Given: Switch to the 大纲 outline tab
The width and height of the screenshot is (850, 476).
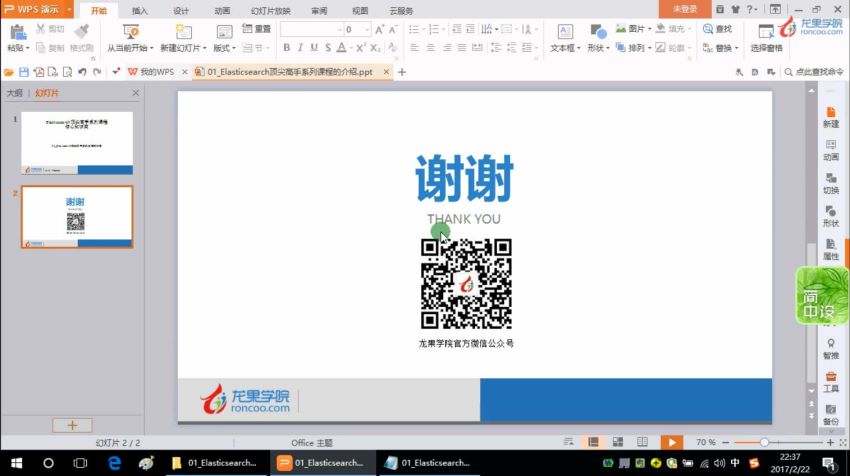Looking at the screenshot, I should [15, 93].
